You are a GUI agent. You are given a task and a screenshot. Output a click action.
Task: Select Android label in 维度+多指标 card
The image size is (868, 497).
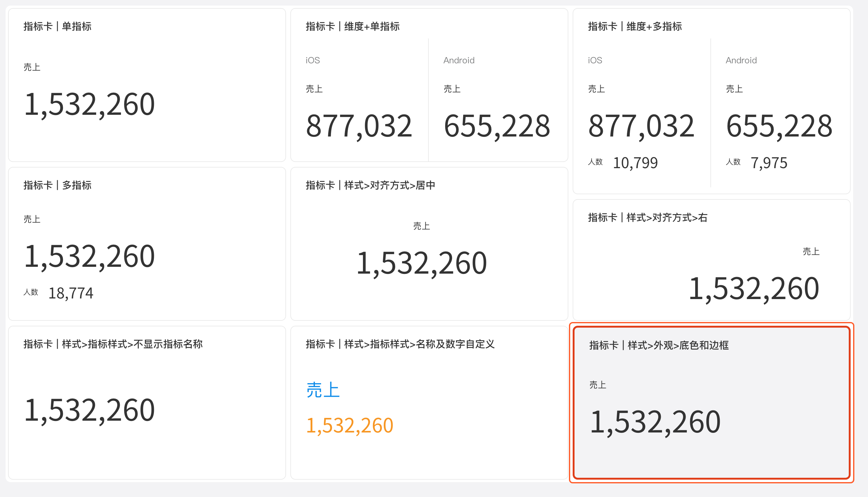(741, 60)
